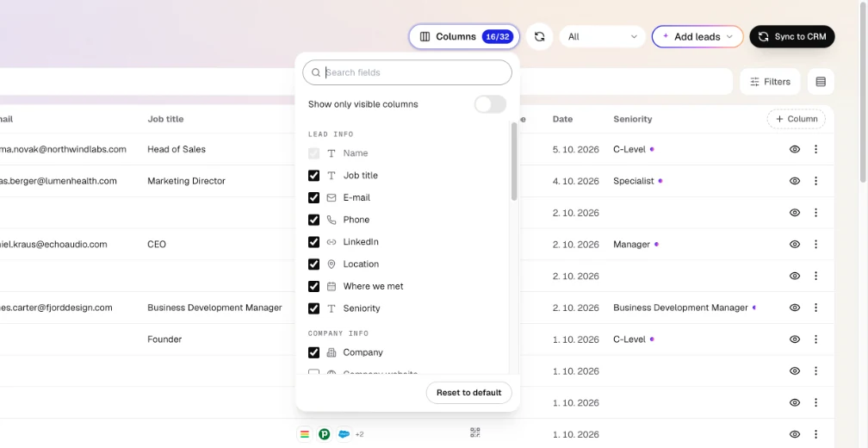Close the Columns 16/32 dropdown button
The image size is (868, 448).
[464, 36]
